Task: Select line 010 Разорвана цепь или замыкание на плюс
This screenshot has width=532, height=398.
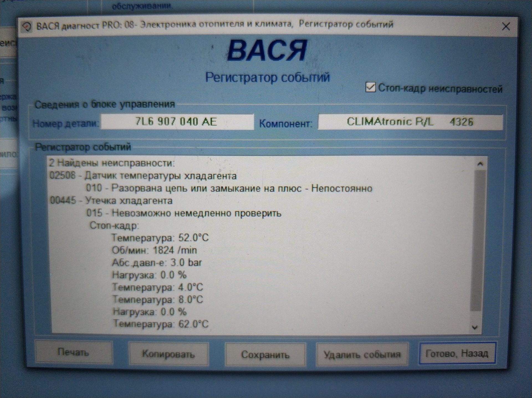Action: (x=229, y=188)
